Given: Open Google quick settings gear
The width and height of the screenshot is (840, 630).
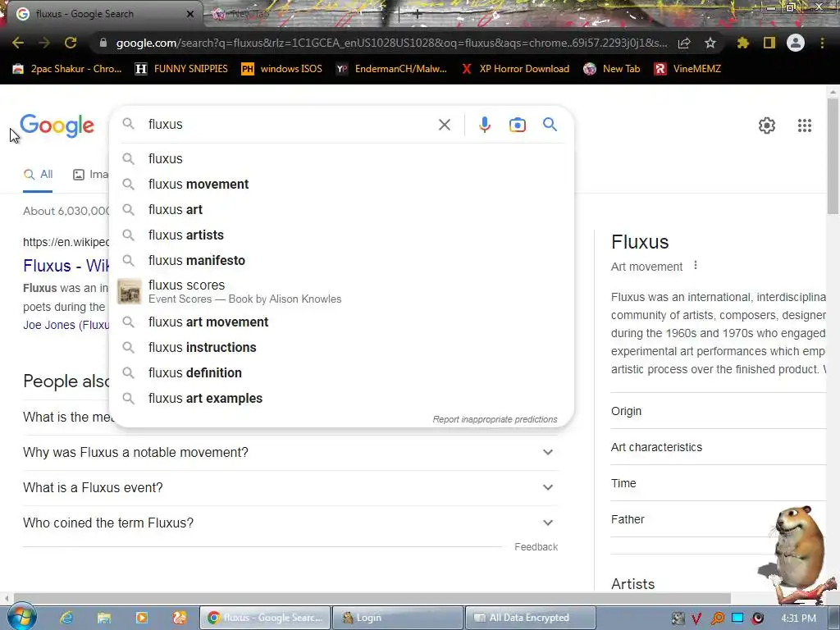Looking at the screenshot, I should coord(767,126).
